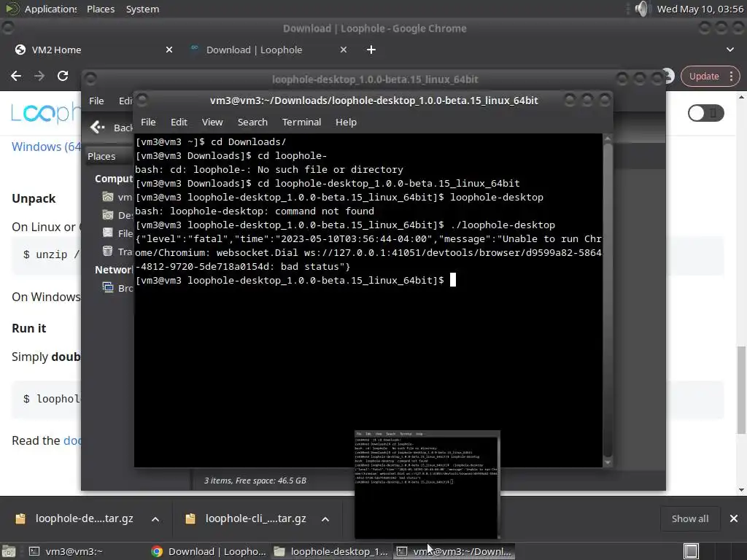Click the terminal window menu button at title left

pyautogui.click(x=142, y=100)
